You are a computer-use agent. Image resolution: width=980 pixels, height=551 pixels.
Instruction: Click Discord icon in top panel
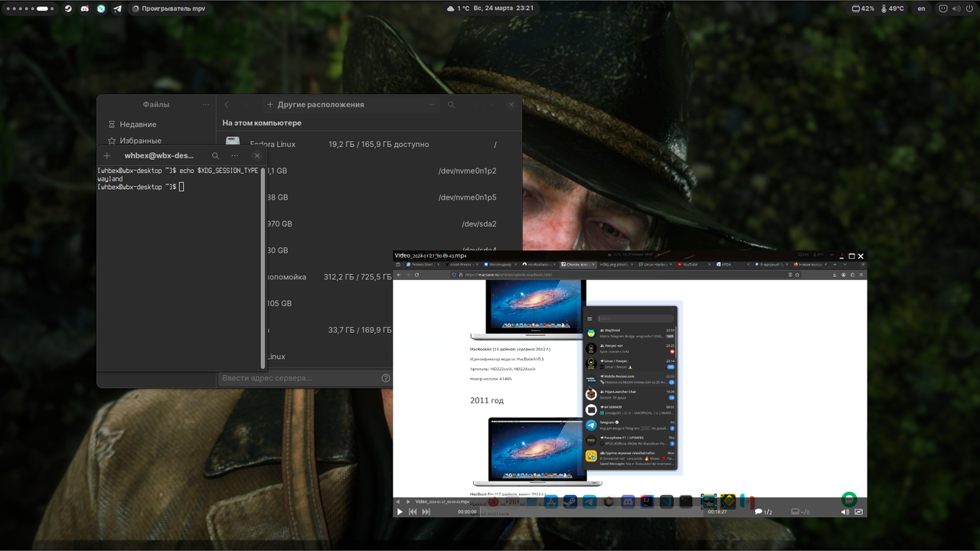[85, 8]
